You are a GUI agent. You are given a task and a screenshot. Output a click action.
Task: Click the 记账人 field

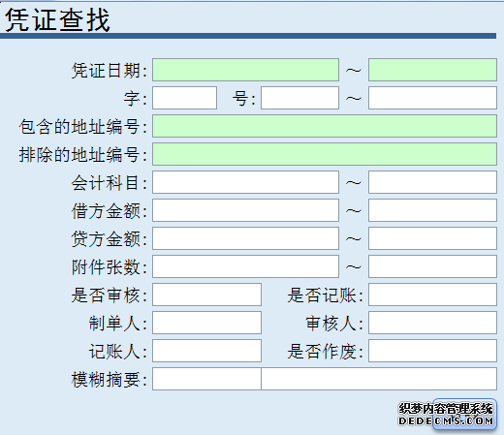(x=206, y=351)
